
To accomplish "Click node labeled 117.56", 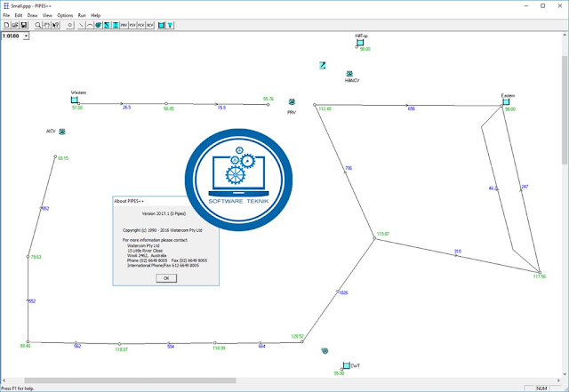I will [540, 272].
